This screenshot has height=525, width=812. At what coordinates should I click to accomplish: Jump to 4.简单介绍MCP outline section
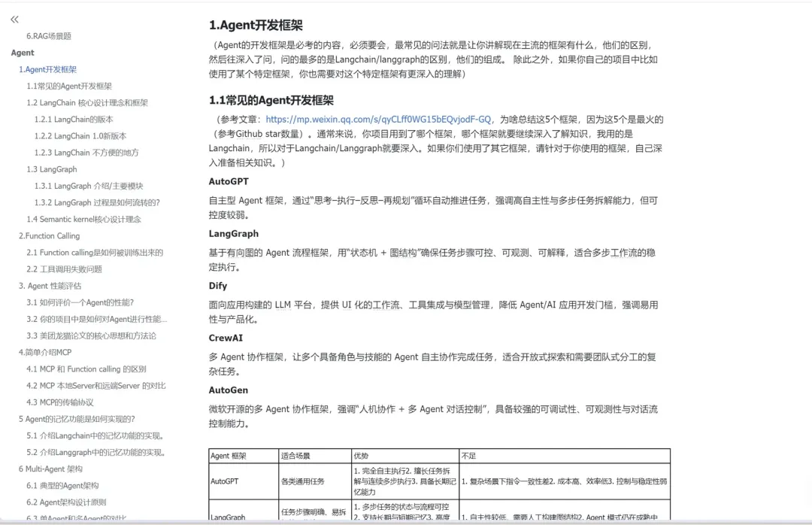click(x=45, y=353)
